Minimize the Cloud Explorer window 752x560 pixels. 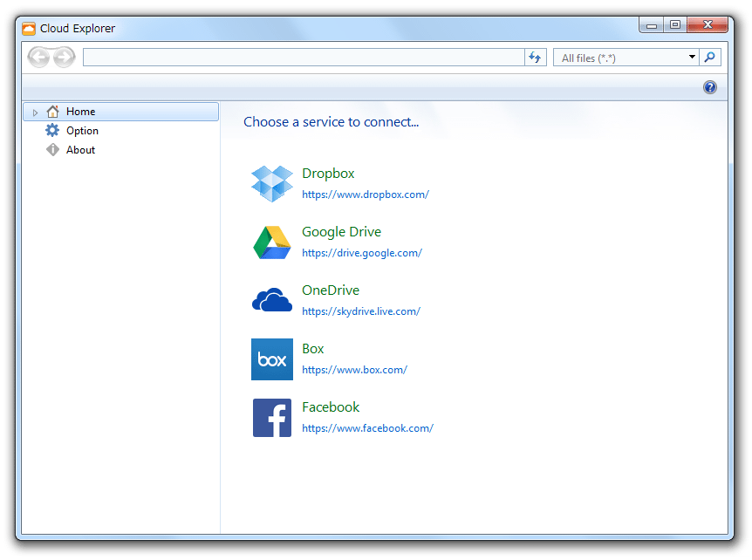(652, 25)
